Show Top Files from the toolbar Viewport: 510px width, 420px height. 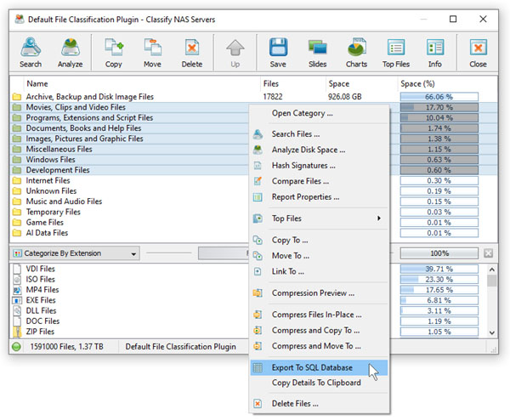(x=396, y=48)
